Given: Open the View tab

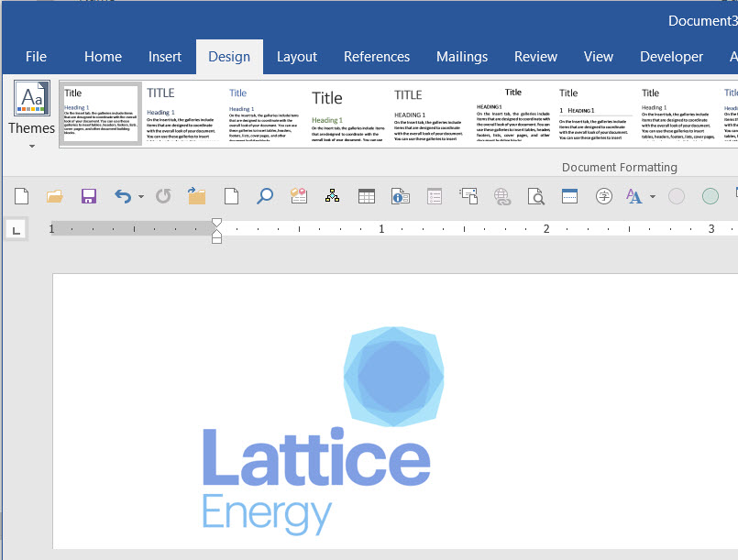Looking at the screenshot, I should click(x=599, y=57).
